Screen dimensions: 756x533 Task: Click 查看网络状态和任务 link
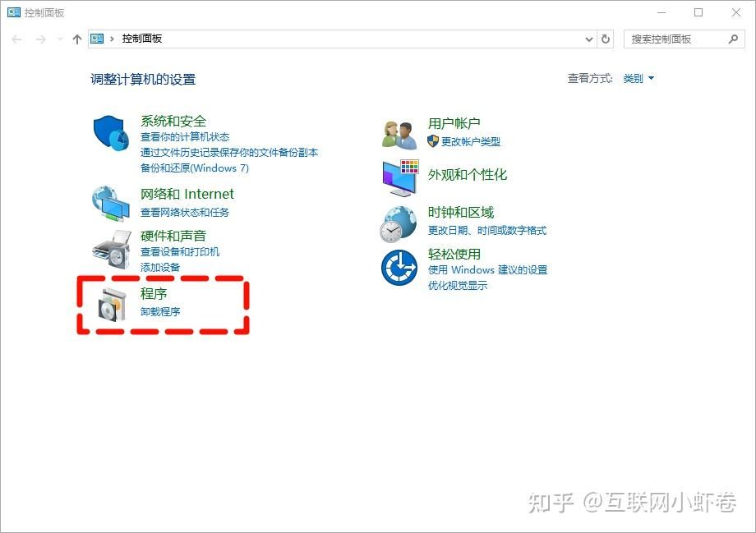(185, 212)
